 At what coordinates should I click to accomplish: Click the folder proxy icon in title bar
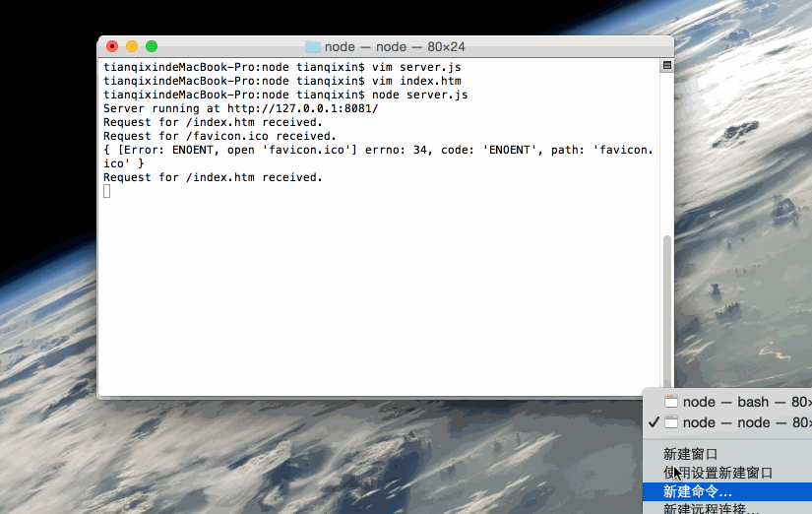312,46
